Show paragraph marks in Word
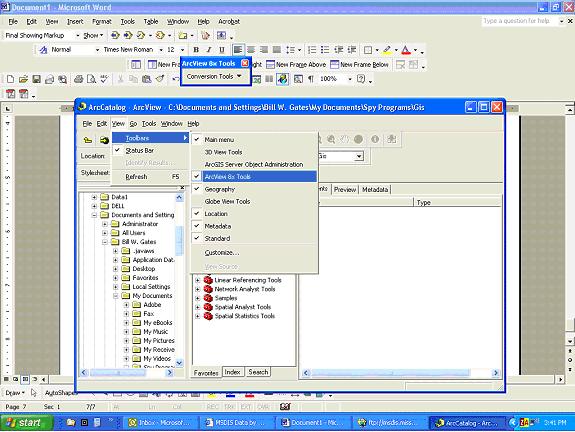 click(x=311, y=79)
